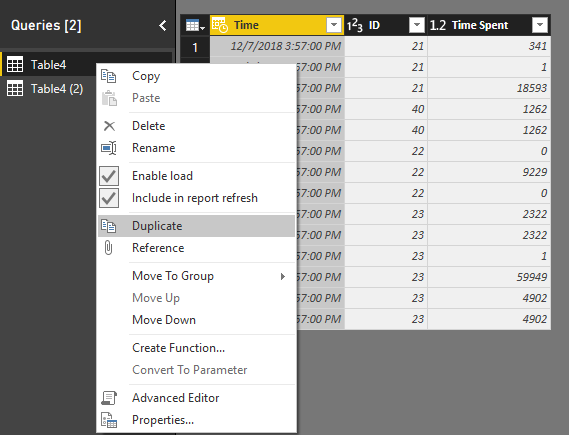569x435 pixels.
Task: Click the Table4 (2) query table icon
Action: click(15, 89)
